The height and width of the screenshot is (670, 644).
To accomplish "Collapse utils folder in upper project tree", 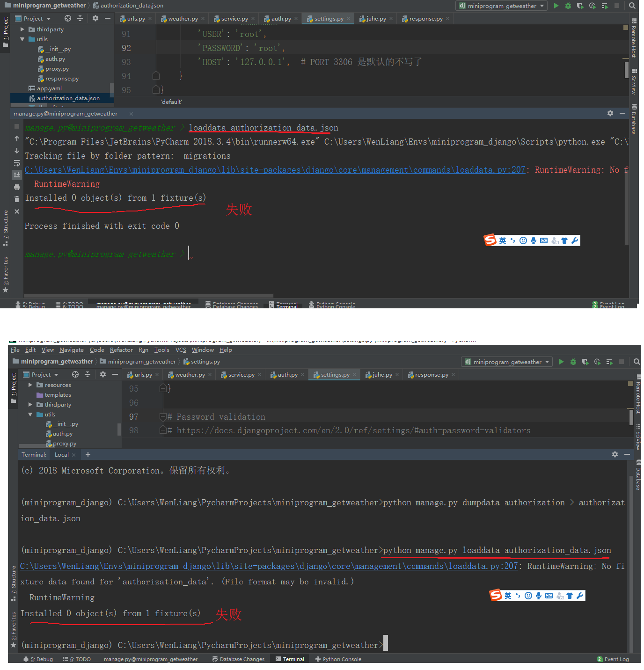I will 22,39.
